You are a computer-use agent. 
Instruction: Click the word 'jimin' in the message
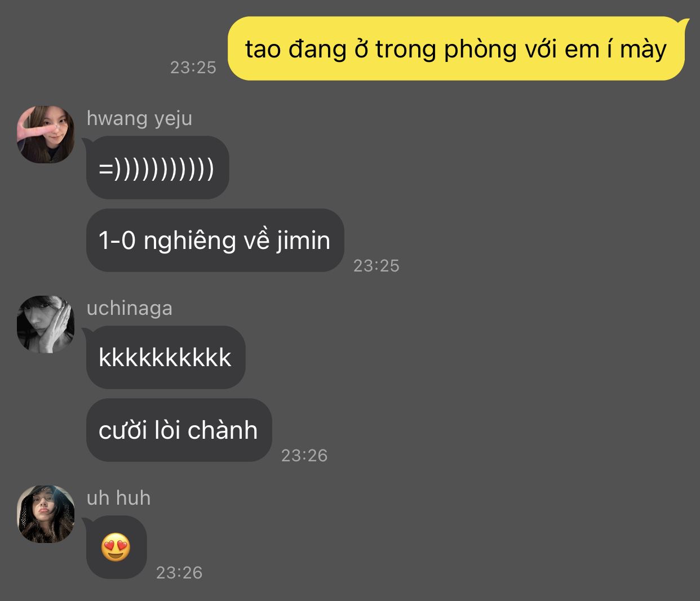(x=303, y=242)
